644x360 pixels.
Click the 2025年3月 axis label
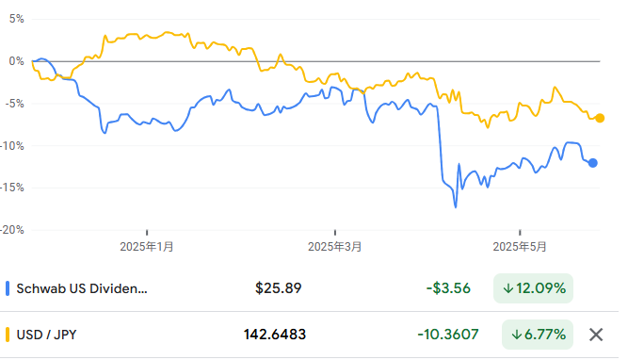click(x=335, y=247)
